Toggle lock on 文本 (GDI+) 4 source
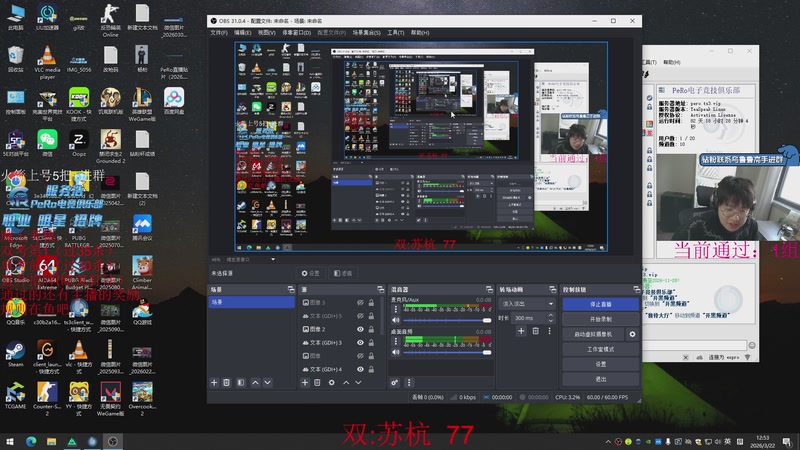The height and width of the screenshot is (450, 800). click(x=371, y=369)
